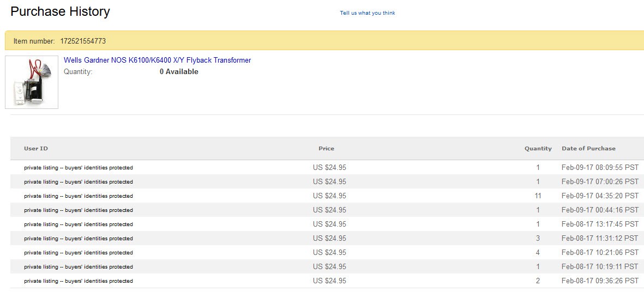Click the Feb-08-17 09:36:26 PST date entry
Image resolution: width=644 pixels, height=292 pixels.
point(600,281)
